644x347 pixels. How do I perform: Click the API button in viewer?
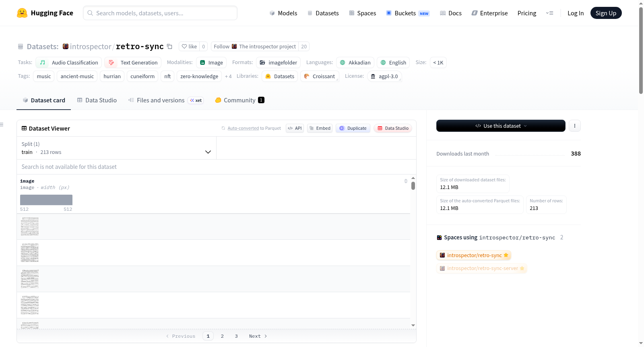coord(295,128)
